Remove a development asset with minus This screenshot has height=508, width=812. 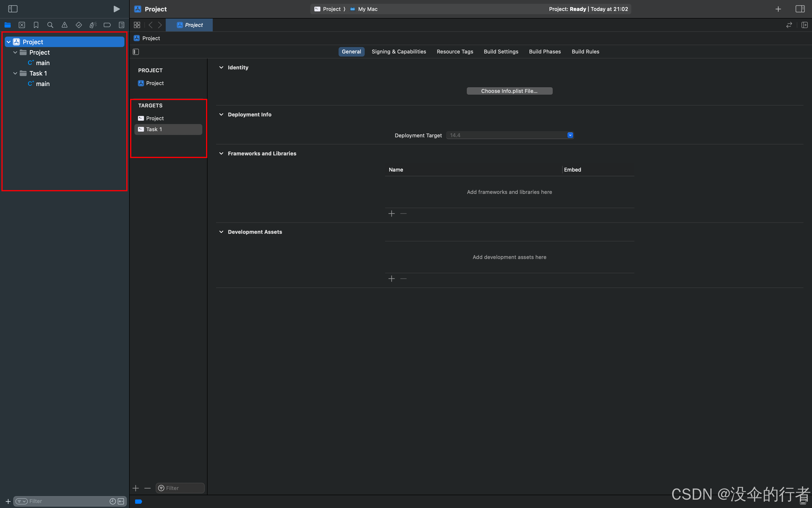point(403,279)
